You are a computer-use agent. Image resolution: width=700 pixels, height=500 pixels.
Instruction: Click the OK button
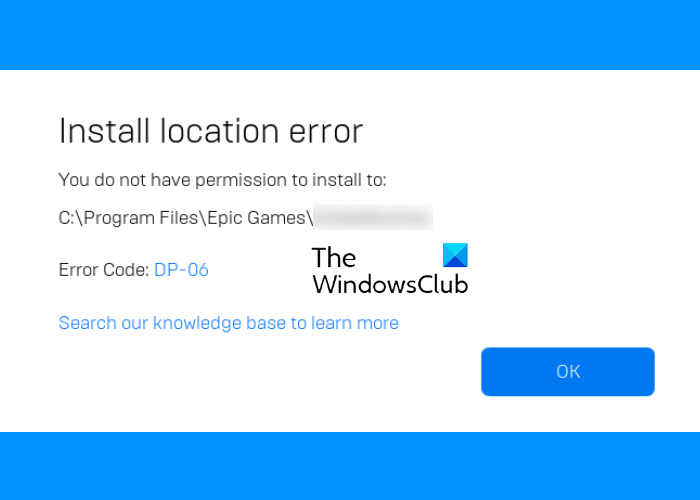coord(567,371)
